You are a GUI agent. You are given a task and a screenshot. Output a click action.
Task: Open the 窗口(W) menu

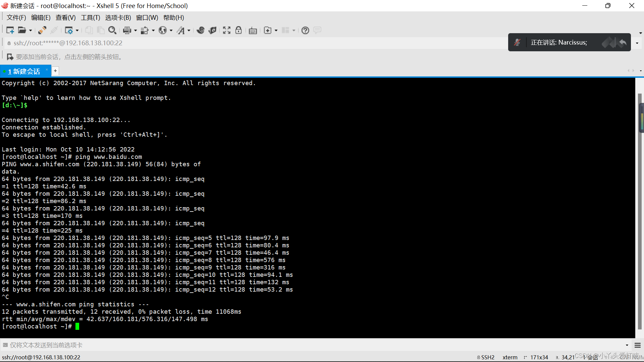click(147, 18)
